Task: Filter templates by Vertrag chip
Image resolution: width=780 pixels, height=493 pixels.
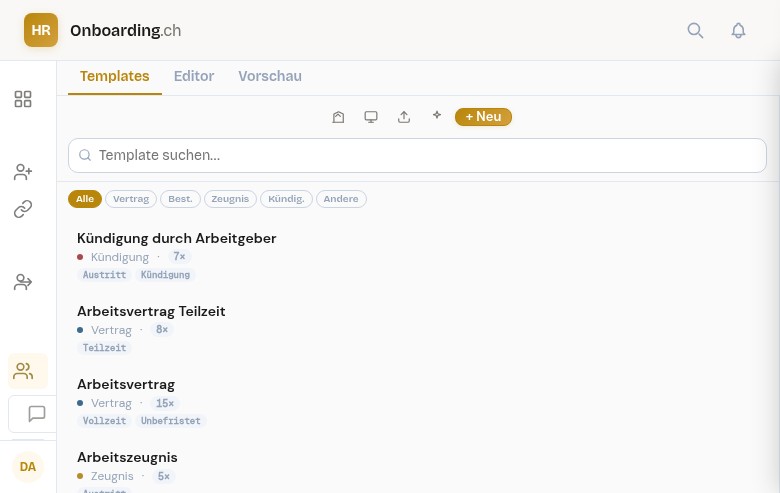Action: [131, 199]
